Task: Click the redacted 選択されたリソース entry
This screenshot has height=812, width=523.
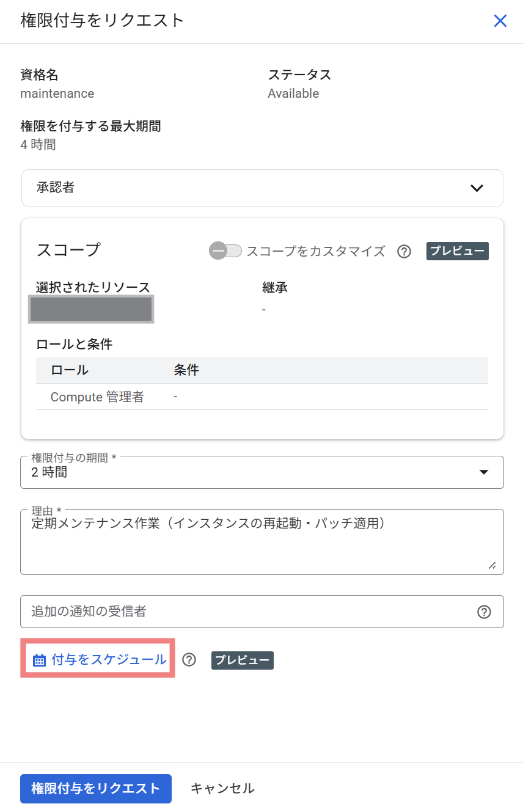Action: [90, 309]
